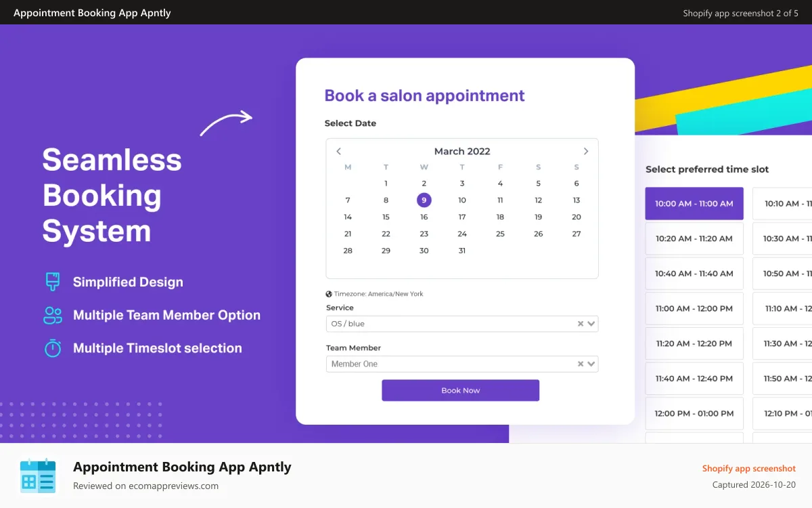Click the Select Date label
The width and height of the screenshot is (812, 508).
[x=351, y=123]
